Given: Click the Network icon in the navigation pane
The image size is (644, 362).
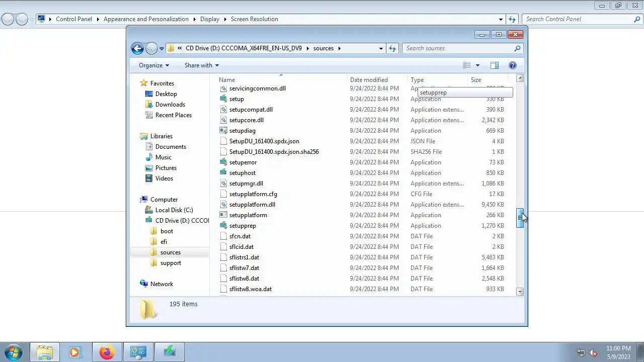Looking at the screenshot, I should coord(144,284).
